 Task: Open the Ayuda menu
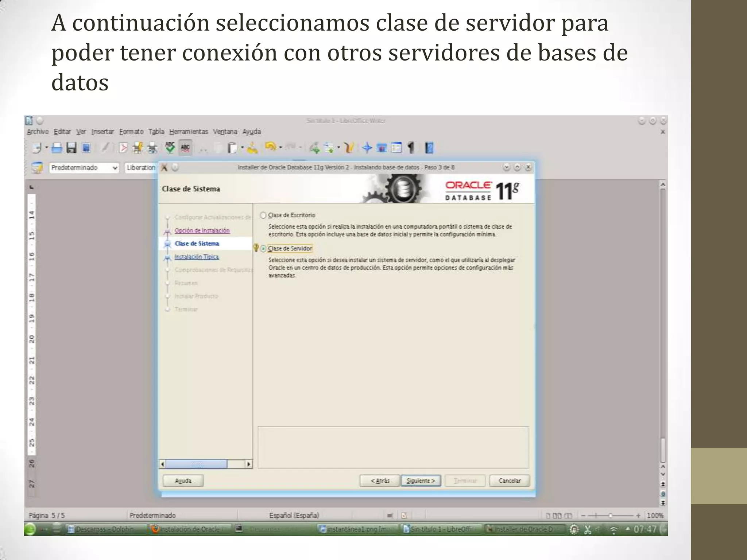252,132
